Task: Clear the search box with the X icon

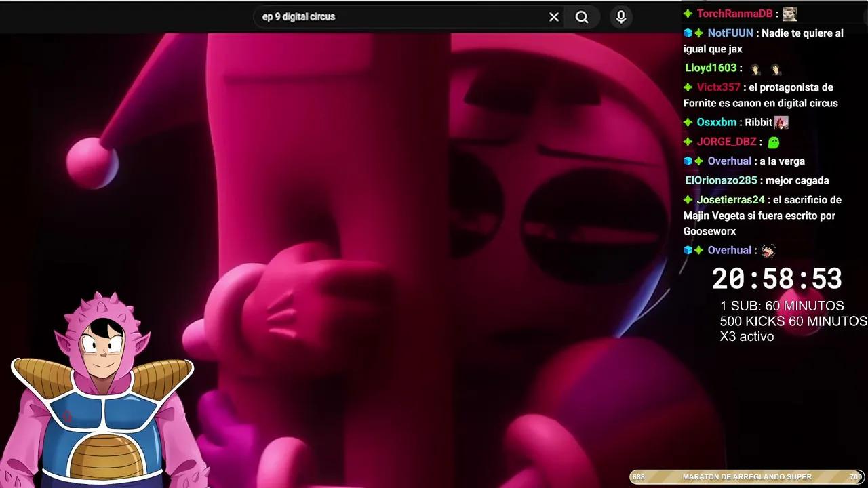Action: pyautogui.click(x=554, y=17)
